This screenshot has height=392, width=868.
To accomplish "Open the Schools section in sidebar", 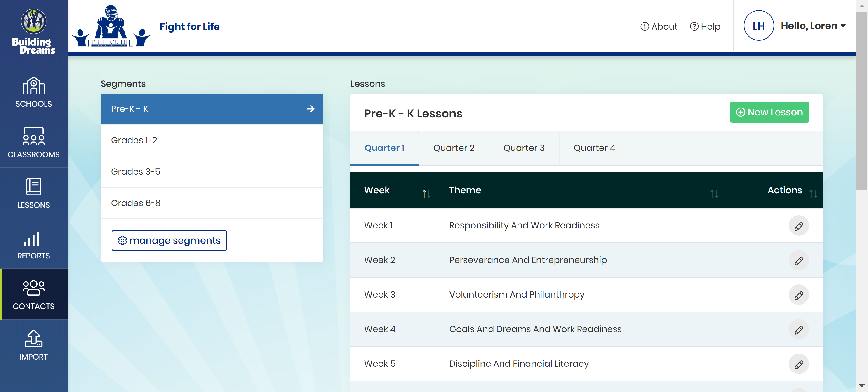I will click(x=33, y=92).
